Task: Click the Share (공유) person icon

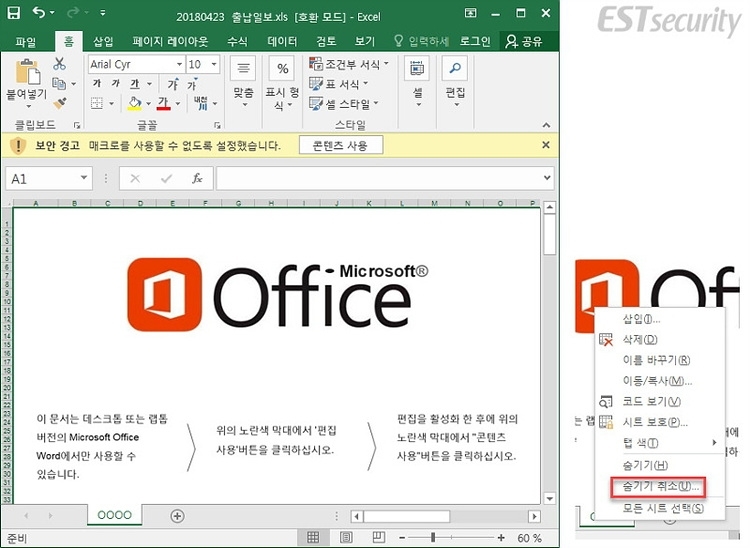Action: tap(511, 42)
